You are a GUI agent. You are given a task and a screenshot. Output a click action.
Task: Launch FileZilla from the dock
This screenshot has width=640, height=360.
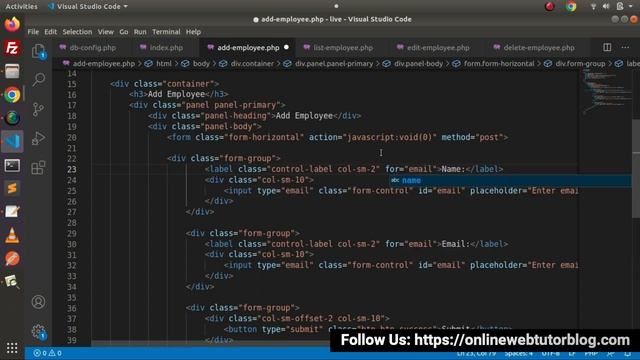point(12,48)
